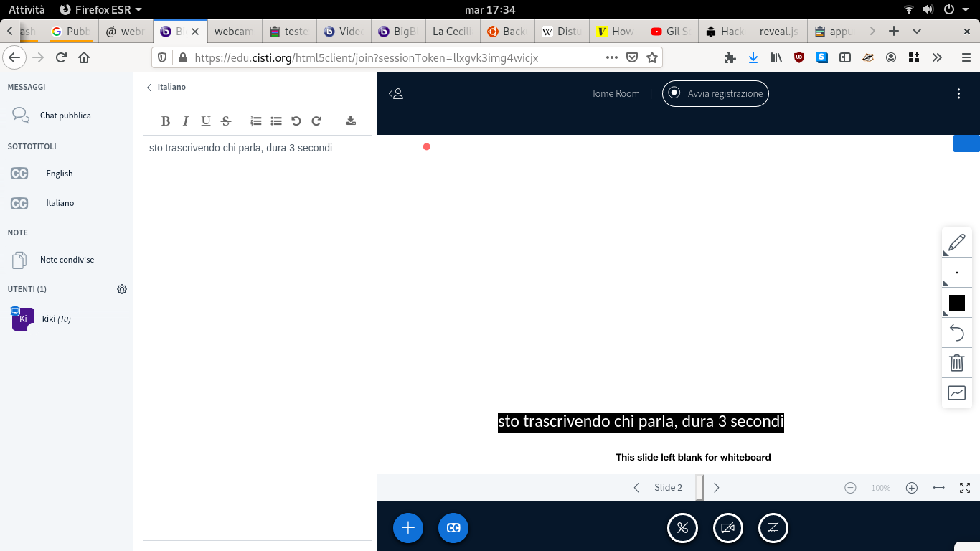
Task: Minimize the presentation with blue button
Action: (966, 143)
